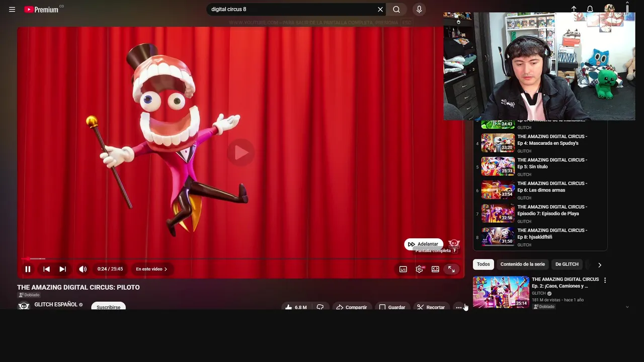
Task: Click the streamer webcam overlay
Action: [539, 66]
